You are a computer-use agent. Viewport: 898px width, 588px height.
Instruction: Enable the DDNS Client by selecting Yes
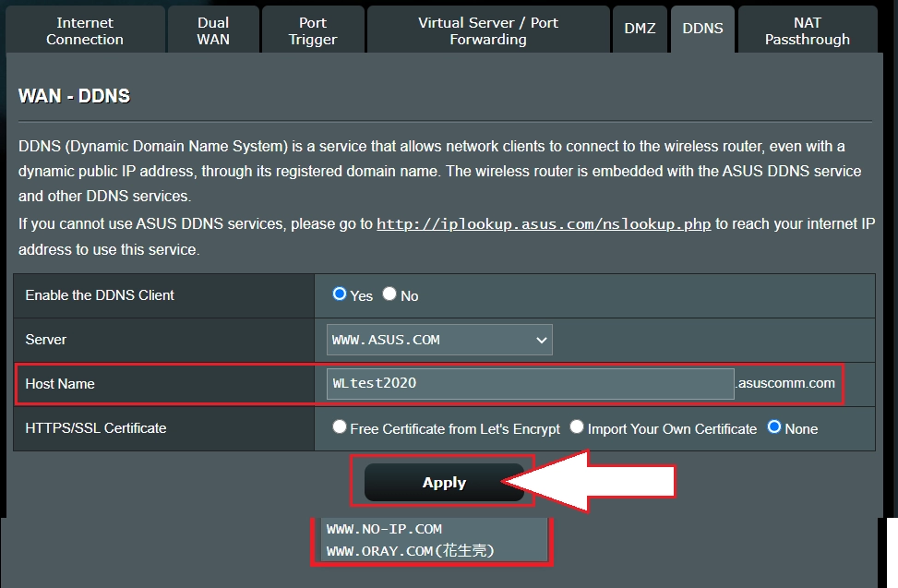339,295
